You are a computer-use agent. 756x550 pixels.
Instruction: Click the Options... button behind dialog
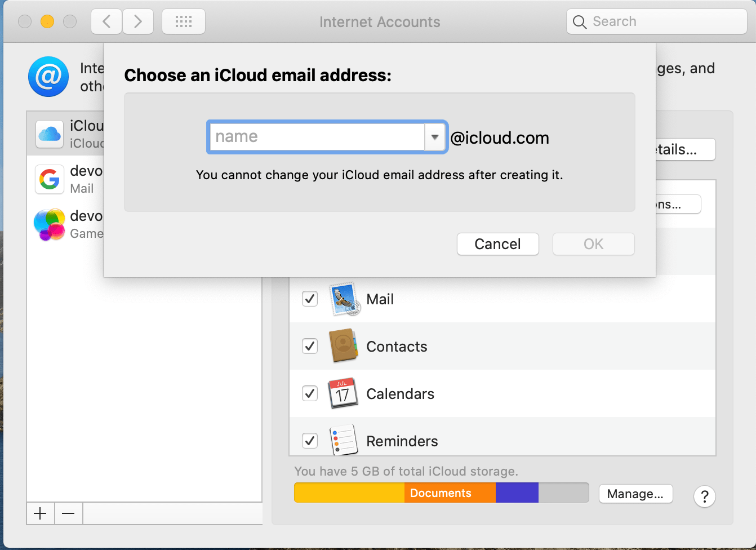click(x=678, y=204)
